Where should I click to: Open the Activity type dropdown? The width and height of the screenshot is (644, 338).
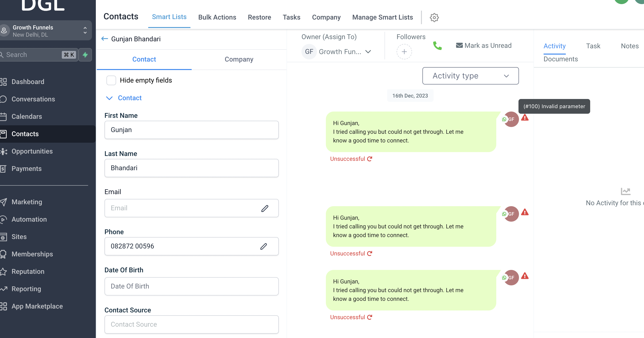click(x=470, y=76)
